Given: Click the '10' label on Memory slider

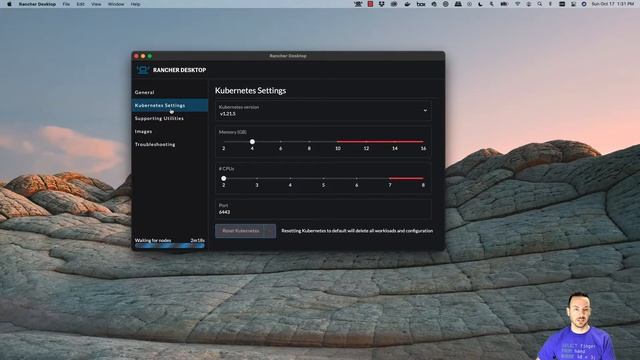Looking at the screenshot, I should (x=338, y=149).
